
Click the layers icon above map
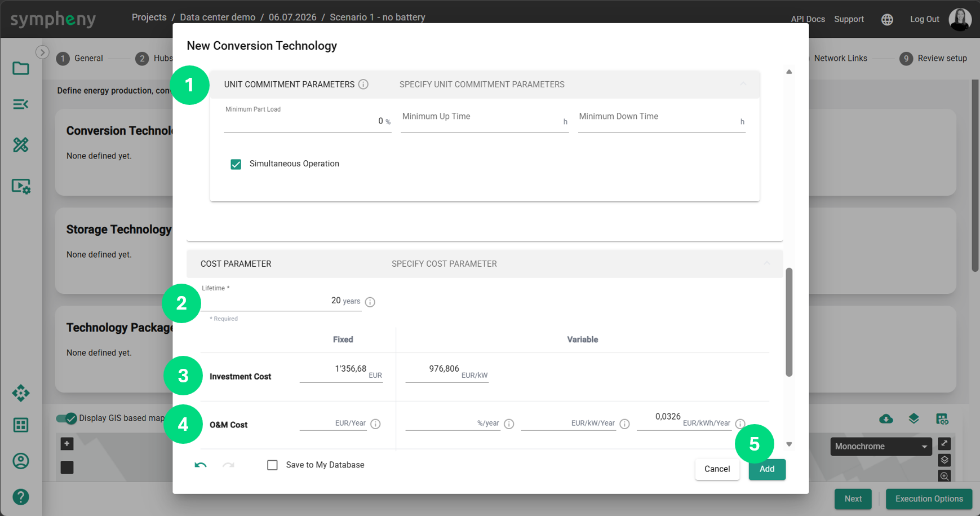(x=914, y=418)
